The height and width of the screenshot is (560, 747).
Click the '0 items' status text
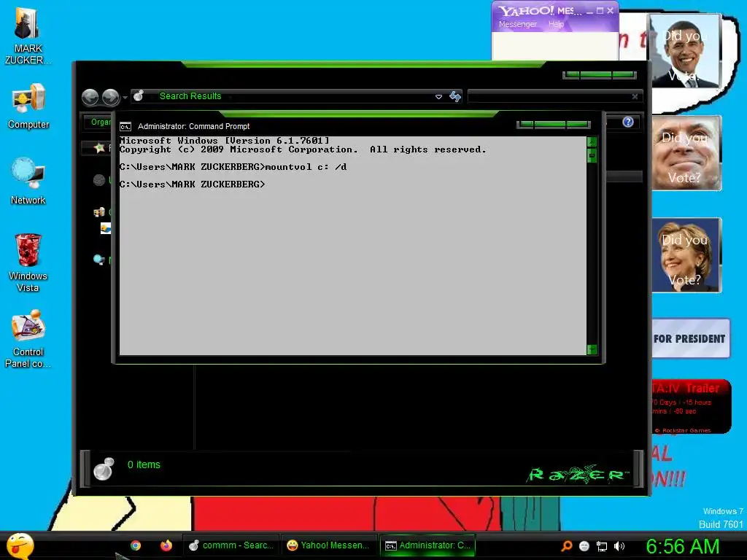144,464
